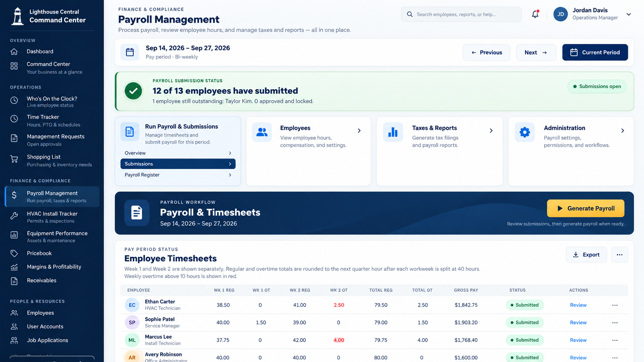The image size is (644, 362).
Task: Open more options menu beside Export
Action: (619, 255)
